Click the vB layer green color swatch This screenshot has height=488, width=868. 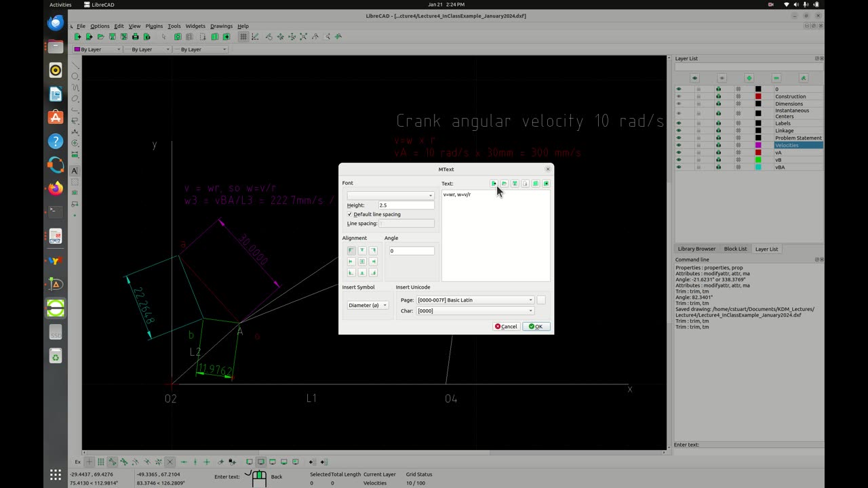point(758,160)
